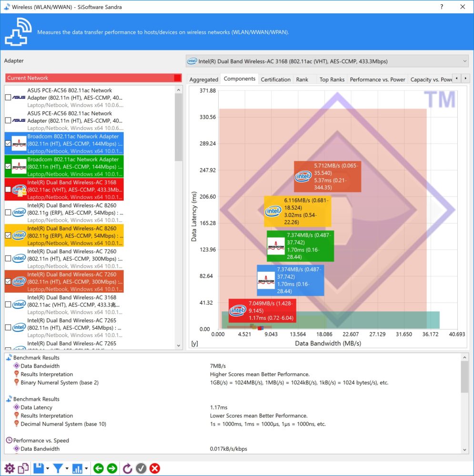This screenshot has width=474, height=476.
Task: Open the Rank tab
Action: tap(302, 79)
